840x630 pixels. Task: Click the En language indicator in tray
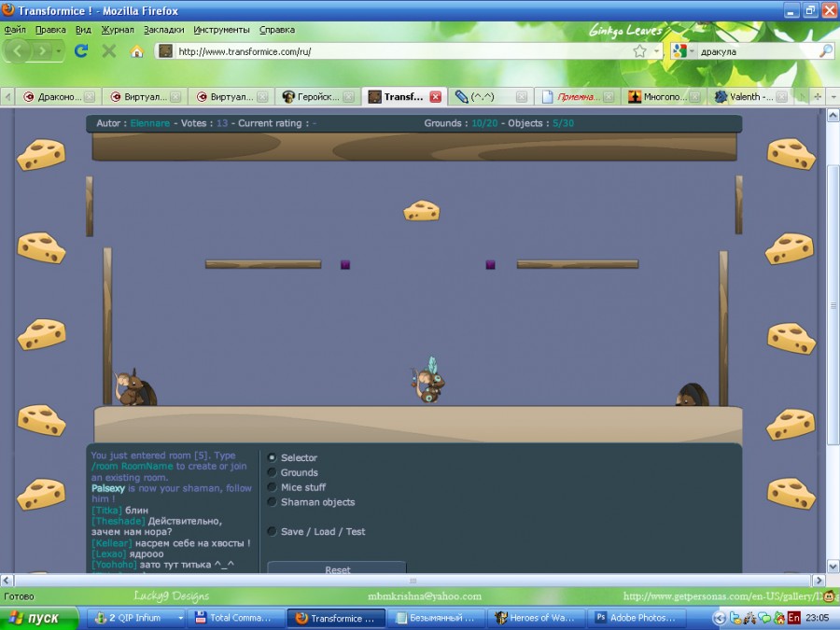(x=793, y=618)
